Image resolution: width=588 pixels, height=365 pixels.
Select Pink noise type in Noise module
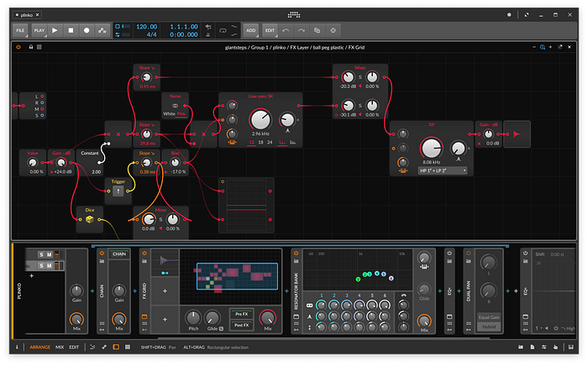(181, 114)
